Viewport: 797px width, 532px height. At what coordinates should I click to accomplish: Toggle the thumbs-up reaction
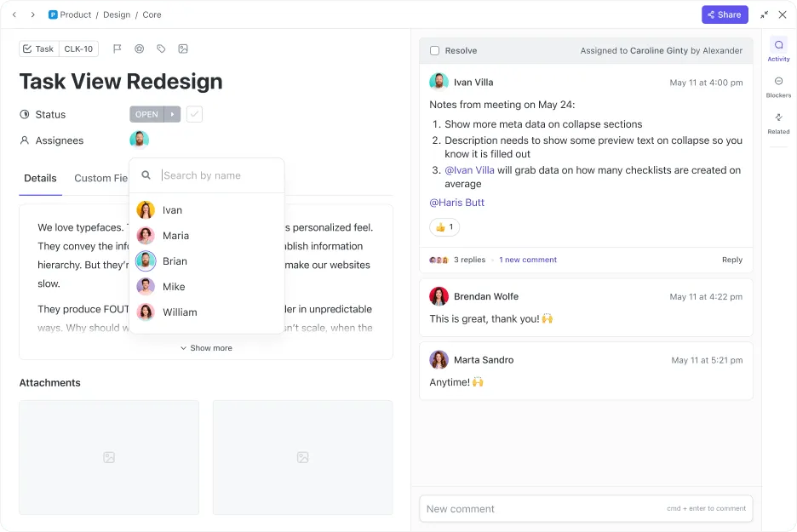coord(444,227)
